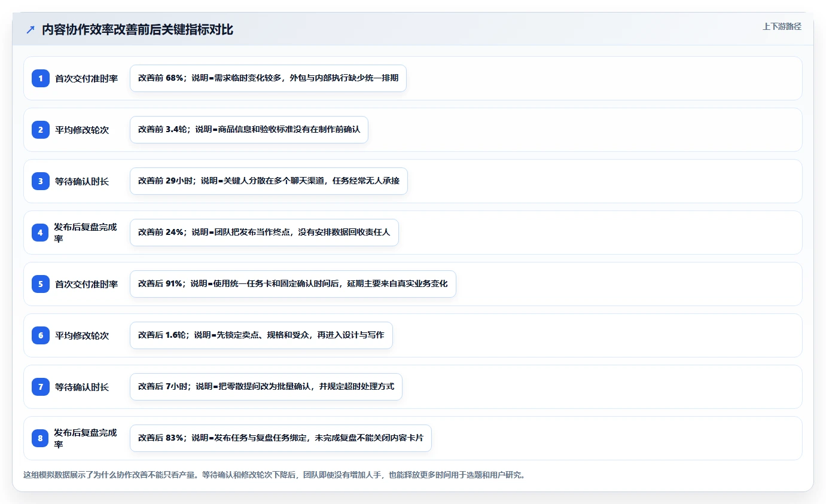Select number badge 2
Screen dimensions: 826x504
pos(41,130)
